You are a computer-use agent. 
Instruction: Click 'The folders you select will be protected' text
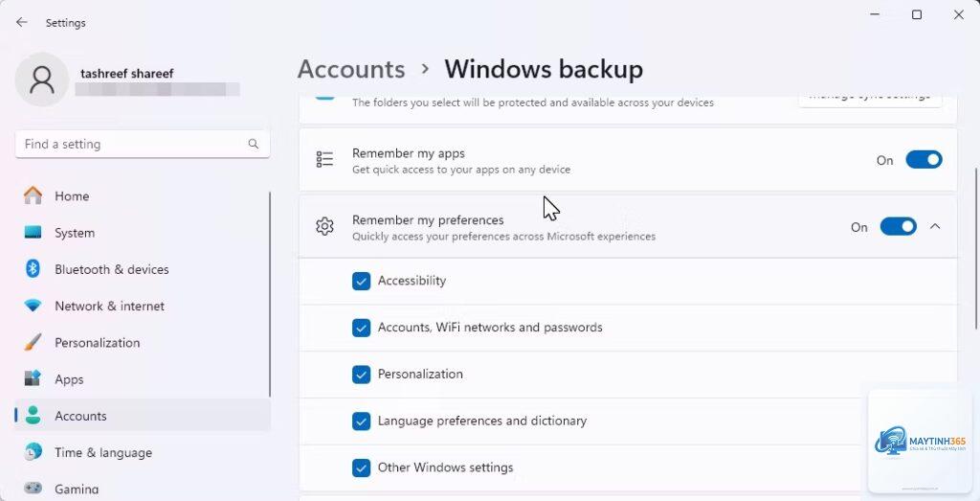pos(532,102)
